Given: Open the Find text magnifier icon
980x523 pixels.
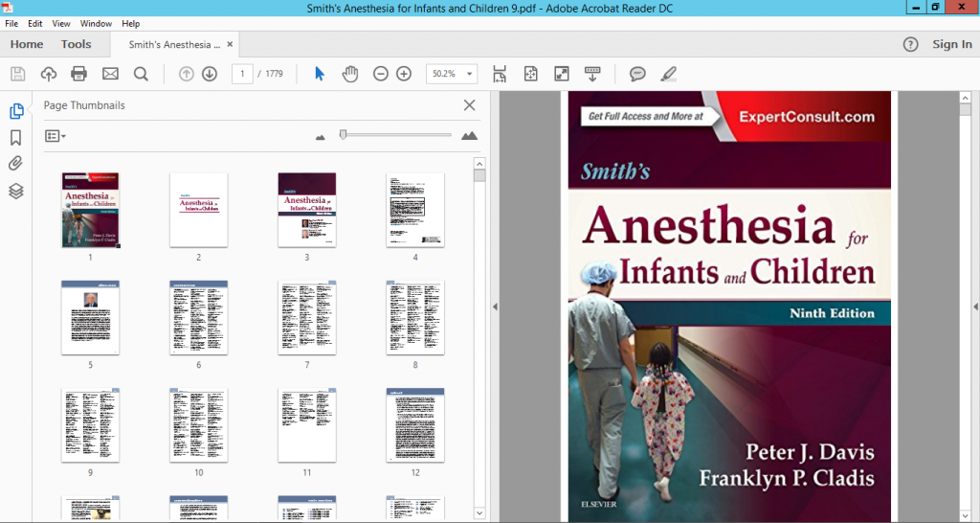Looking at the screenshot, I should click(141, 74).
